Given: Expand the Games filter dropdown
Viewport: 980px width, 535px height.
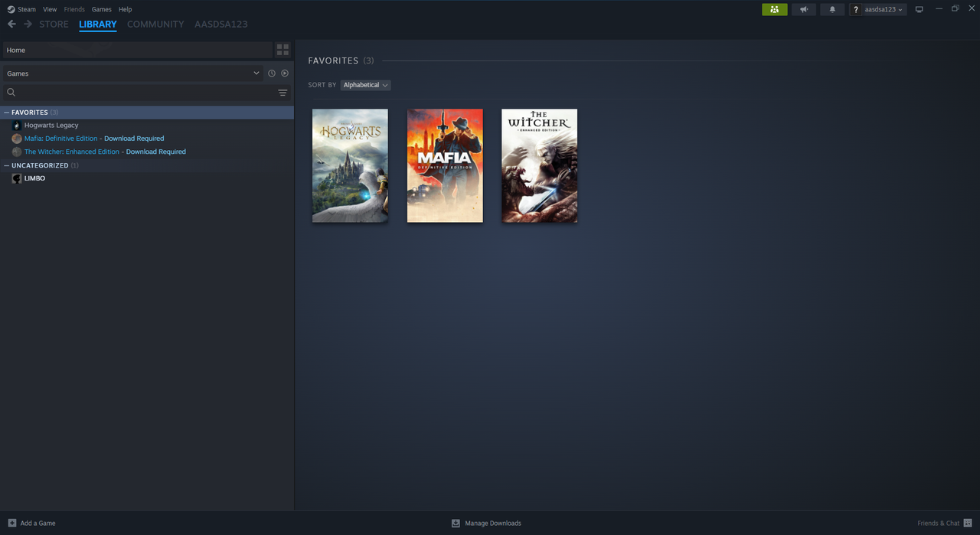Looking at the screenshot, I should 133,73.
